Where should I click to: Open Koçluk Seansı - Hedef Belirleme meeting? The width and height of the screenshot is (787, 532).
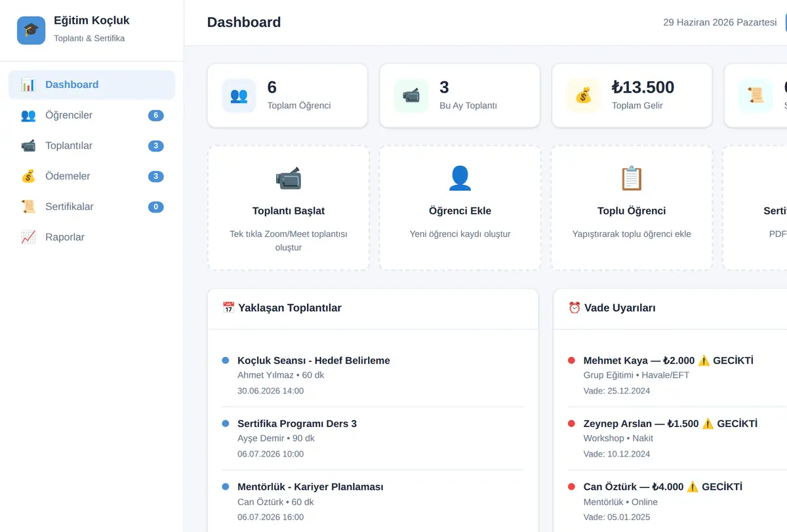(x=373, y=375)
